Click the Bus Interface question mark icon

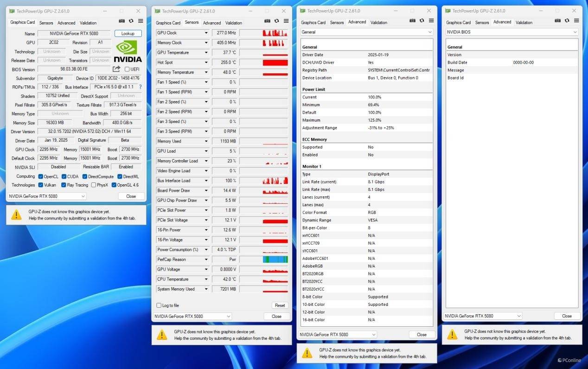pos(140,87)
